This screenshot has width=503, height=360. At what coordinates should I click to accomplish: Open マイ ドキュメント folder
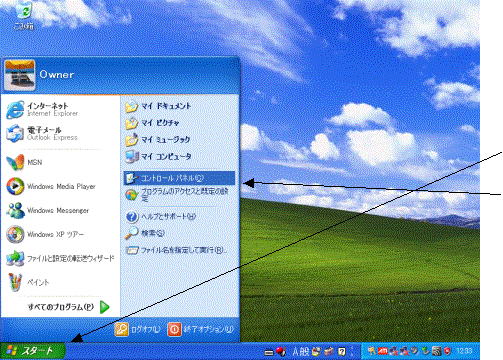[x=158, y=106]
